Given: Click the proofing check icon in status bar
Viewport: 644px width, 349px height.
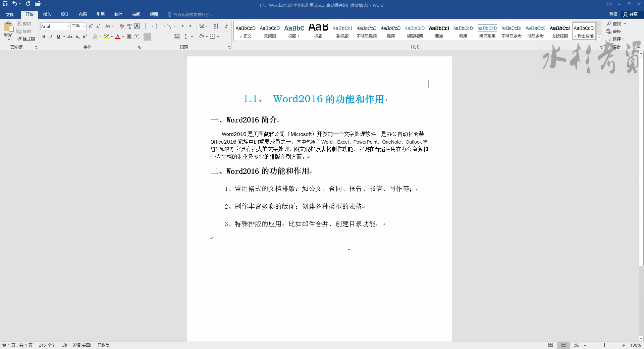Looking at the screenshot, I should click(x=64, y=345).
